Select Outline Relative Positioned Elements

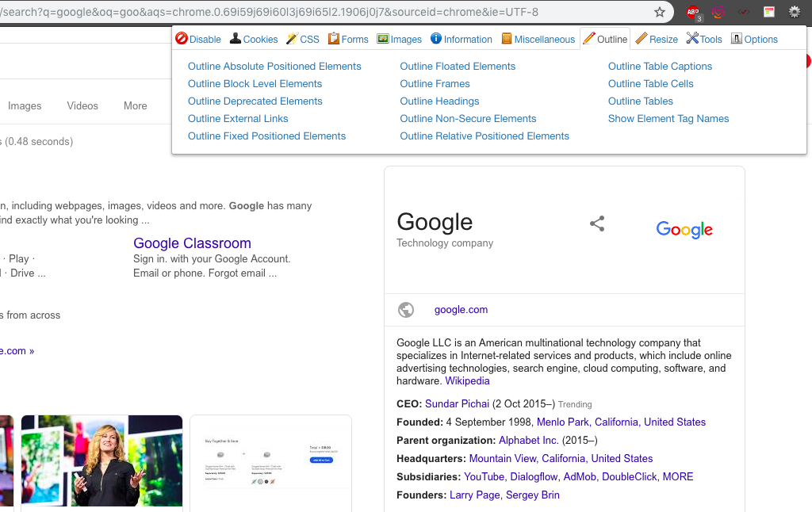[485, 136]
